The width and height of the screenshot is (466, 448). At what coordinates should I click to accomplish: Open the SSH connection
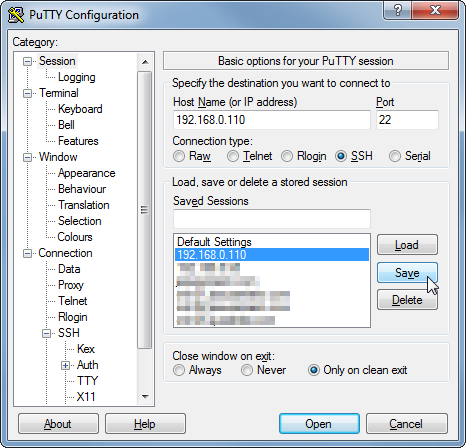pyautogui.click(x=319, y=424)
